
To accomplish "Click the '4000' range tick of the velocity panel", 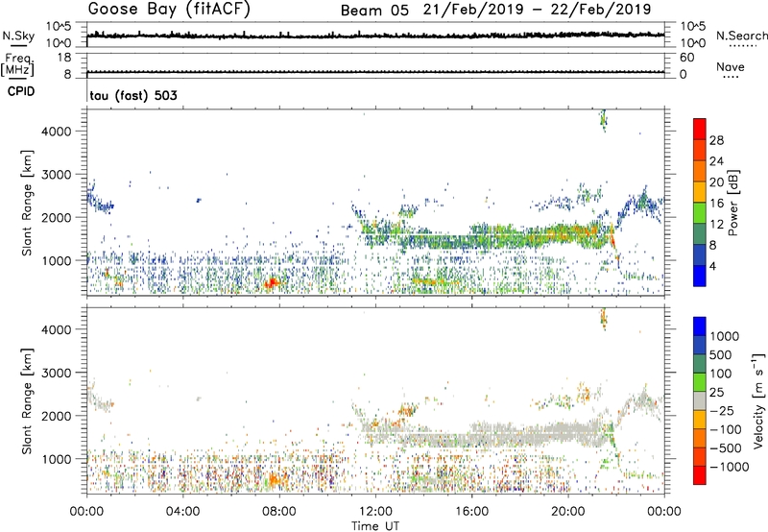I will tap(56, 329).
